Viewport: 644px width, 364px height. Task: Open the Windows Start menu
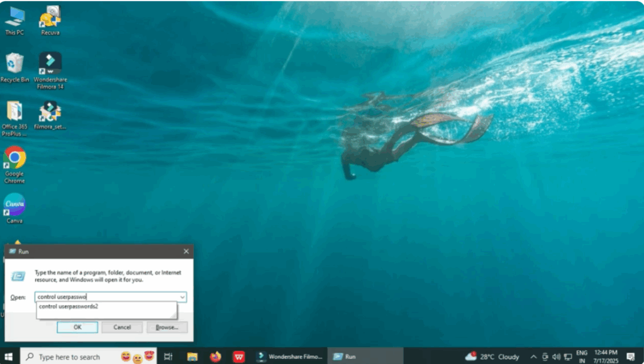click(x=9, y=356)
